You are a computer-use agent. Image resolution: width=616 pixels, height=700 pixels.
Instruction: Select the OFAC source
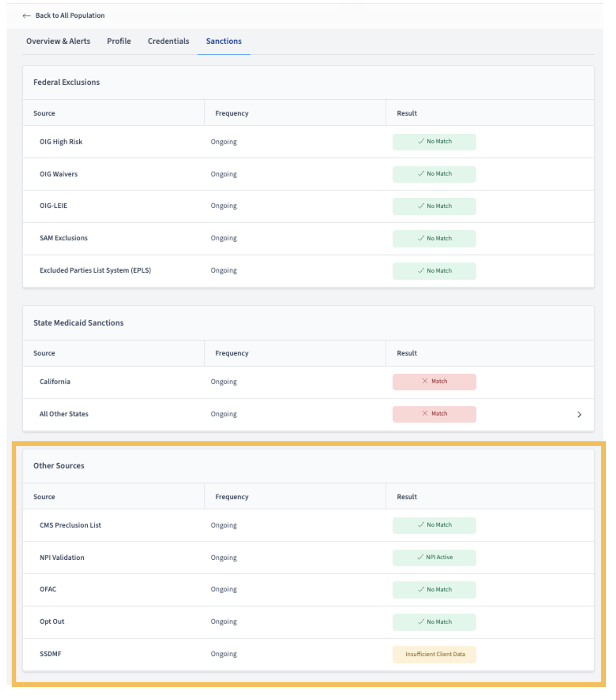coord(48,589)
